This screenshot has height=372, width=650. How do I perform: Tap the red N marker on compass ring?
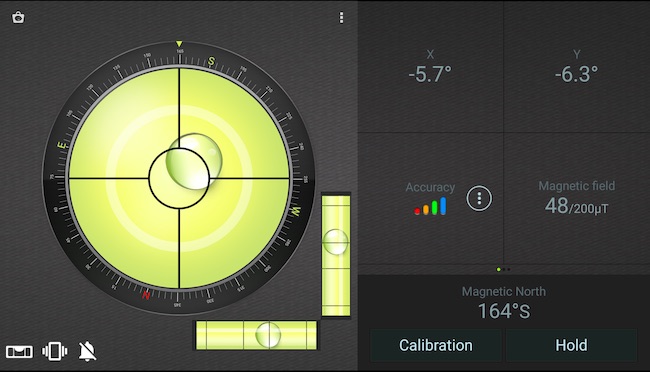point(146,295)
